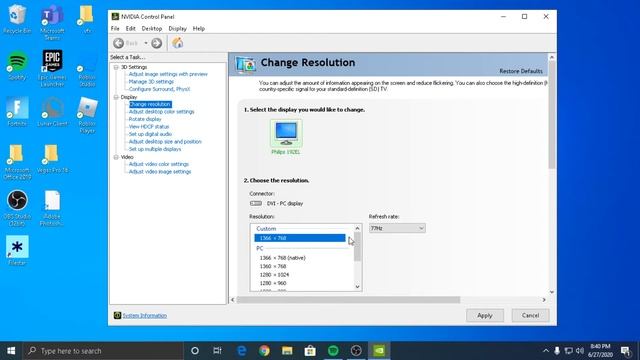This screenshot has height=360, width=640.
Task: Click the Forward navigation arrow icon
Action: [156, 43]
